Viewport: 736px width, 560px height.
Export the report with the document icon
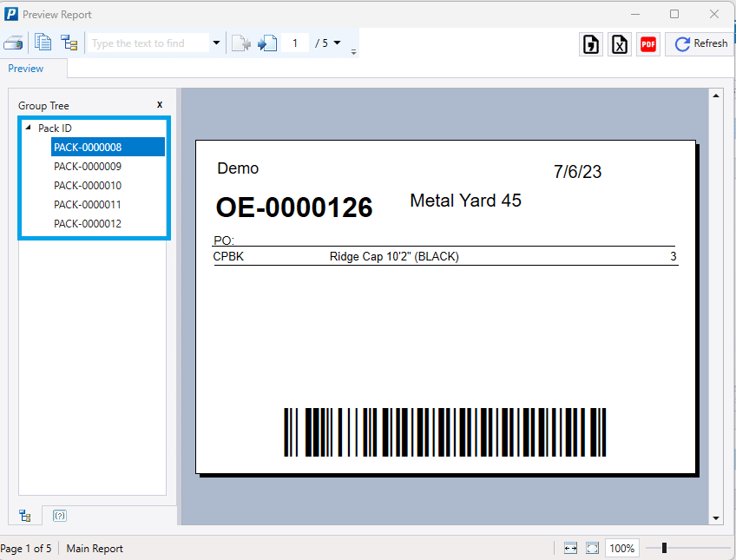(591, 44)
